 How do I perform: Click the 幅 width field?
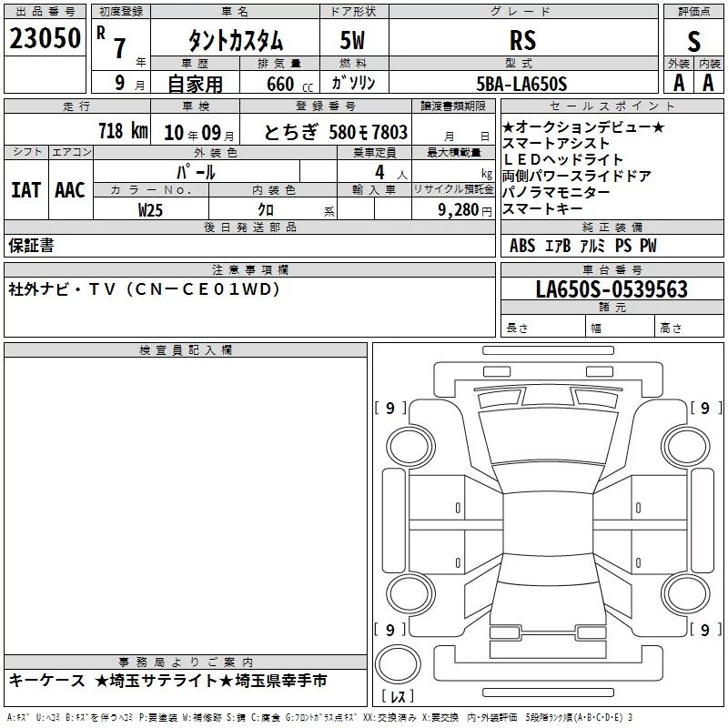click(x=621, y=328)
